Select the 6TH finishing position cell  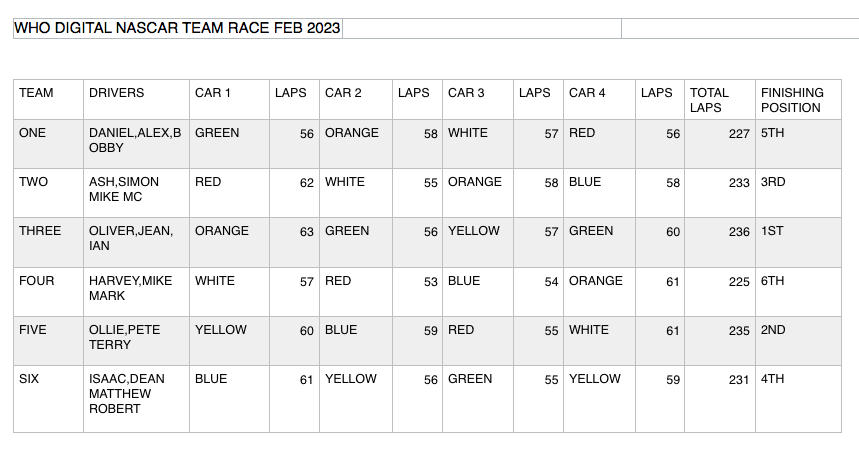[797, 289]
